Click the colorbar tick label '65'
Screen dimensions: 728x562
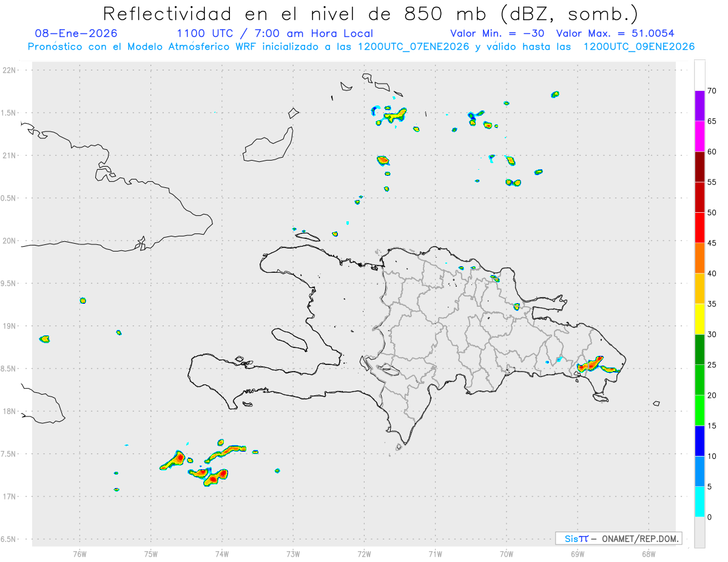(712, 121)
